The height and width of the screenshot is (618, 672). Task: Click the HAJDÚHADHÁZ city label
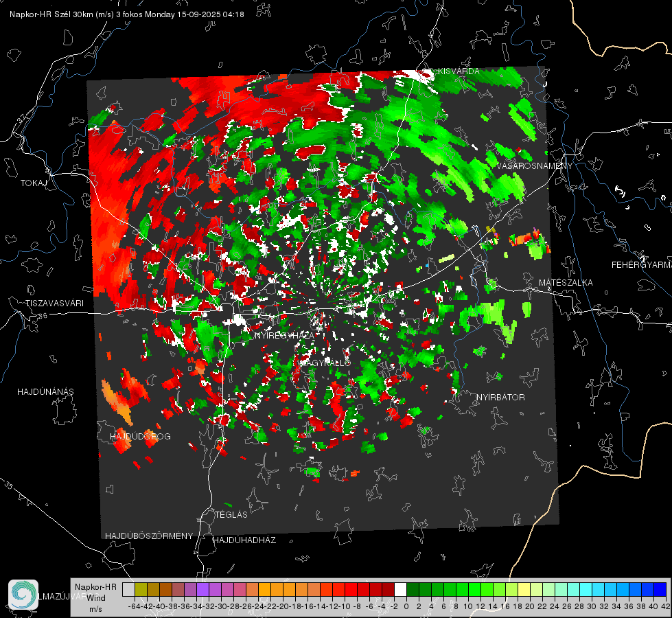pyautogui.click(x=244, y=540)
